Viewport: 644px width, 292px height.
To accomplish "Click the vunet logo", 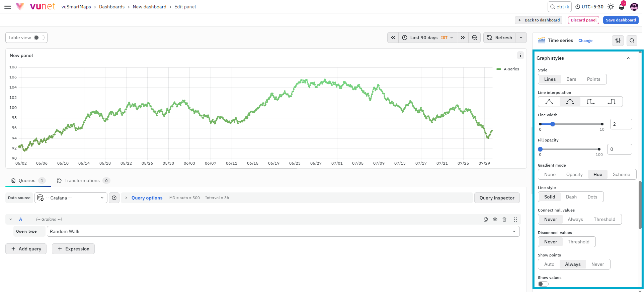I will coord(36,6).
